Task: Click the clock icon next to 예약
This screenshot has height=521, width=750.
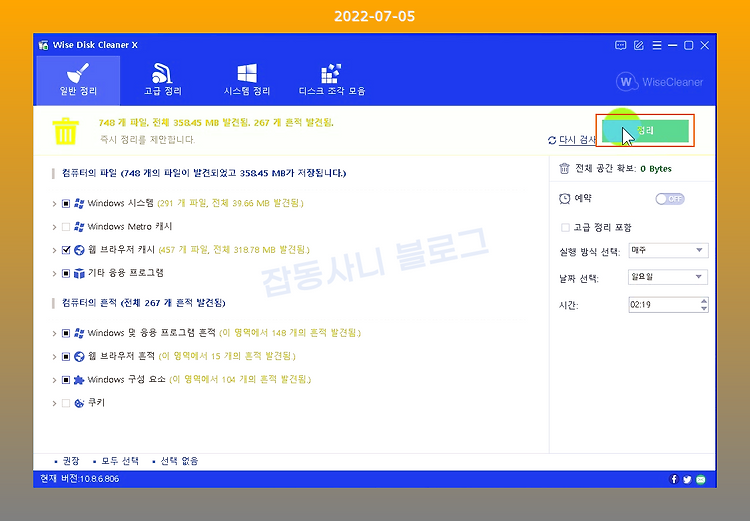Action: coord(564,198)
